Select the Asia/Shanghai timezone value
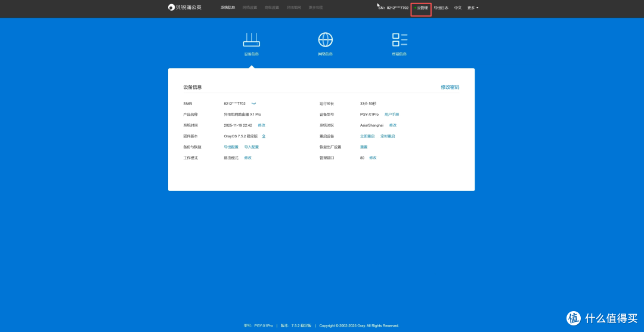Screen dimensions: 644x332 371,125
